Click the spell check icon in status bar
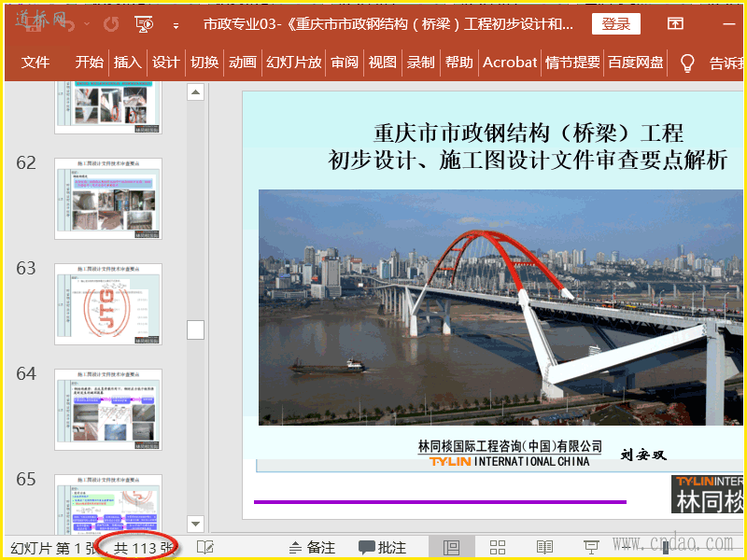This screenshot has height=560, width=747. (204, 547)
